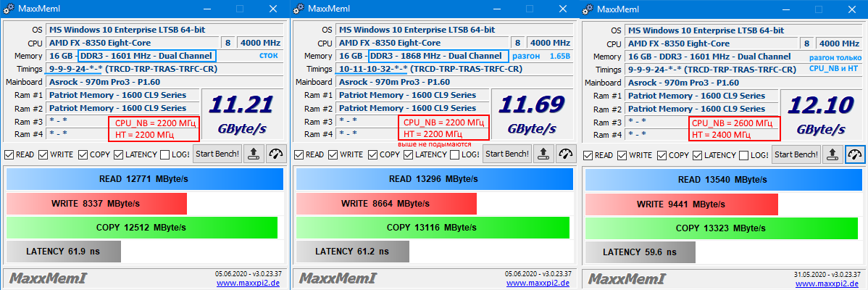
Task: Close the middle MaxxMemI window
Action: (x=562, y=8)
